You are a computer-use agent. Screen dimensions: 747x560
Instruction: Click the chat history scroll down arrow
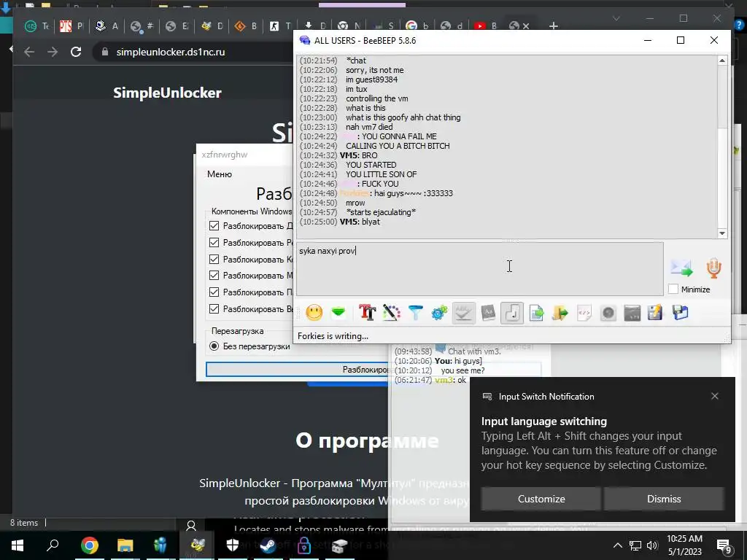coord(722,233)
